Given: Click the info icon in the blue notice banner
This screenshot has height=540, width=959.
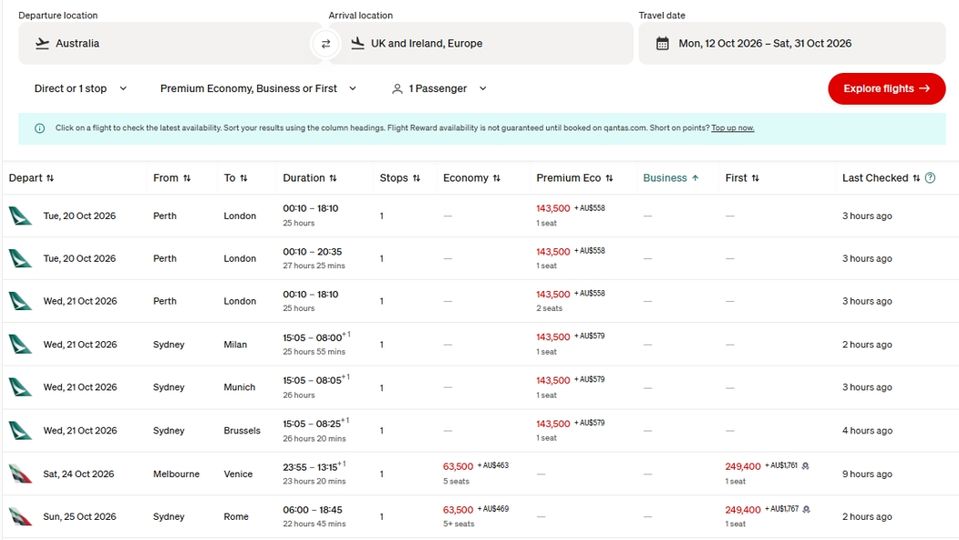Looking at the screenshot, I should click(x=40, y=128).
